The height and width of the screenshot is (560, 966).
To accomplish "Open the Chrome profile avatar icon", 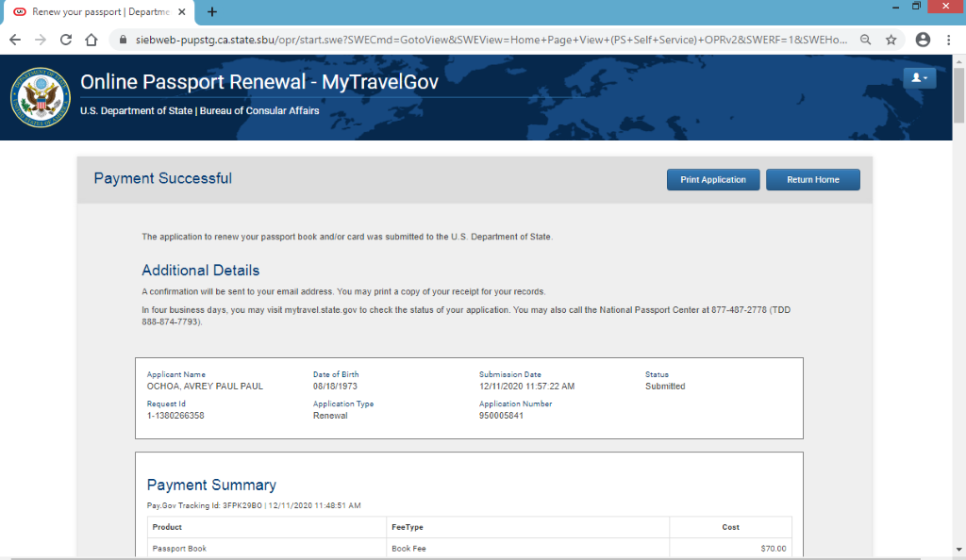I will coord(923,40).
